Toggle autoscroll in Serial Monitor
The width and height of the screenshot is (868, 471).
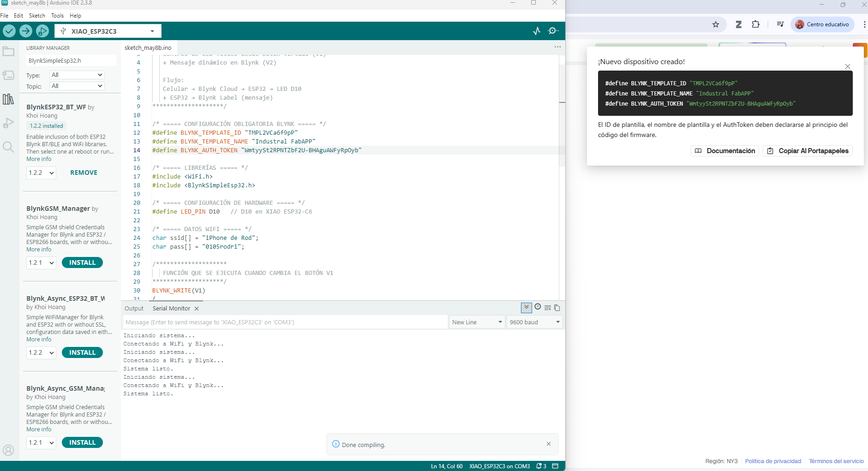(526, 307)
